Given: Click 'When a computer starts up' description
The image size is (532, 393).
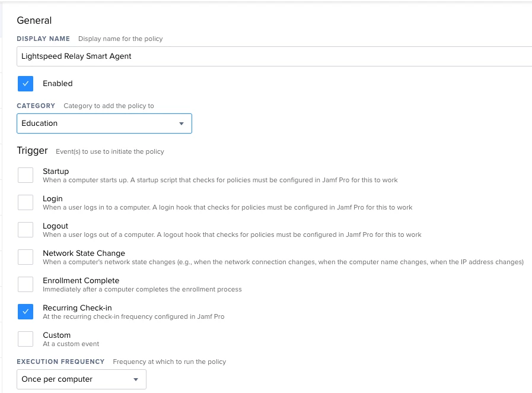Looking at the screenshot, I should point(220,180).
